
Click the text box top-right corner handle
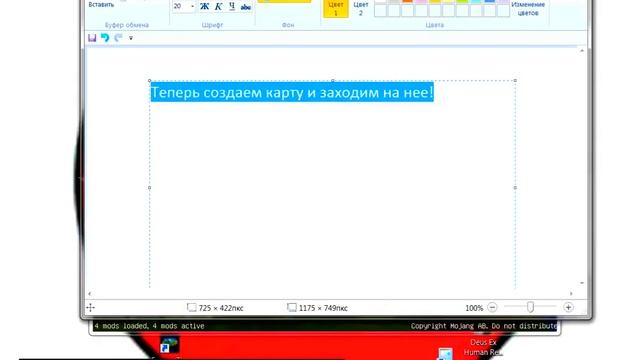(x=515, y=81)
